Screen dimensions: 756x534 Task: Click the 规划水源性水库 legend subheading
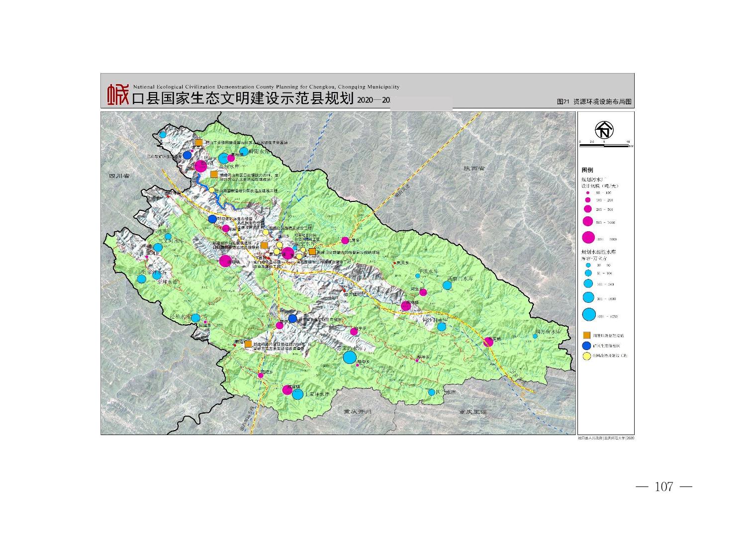point(598,253)
